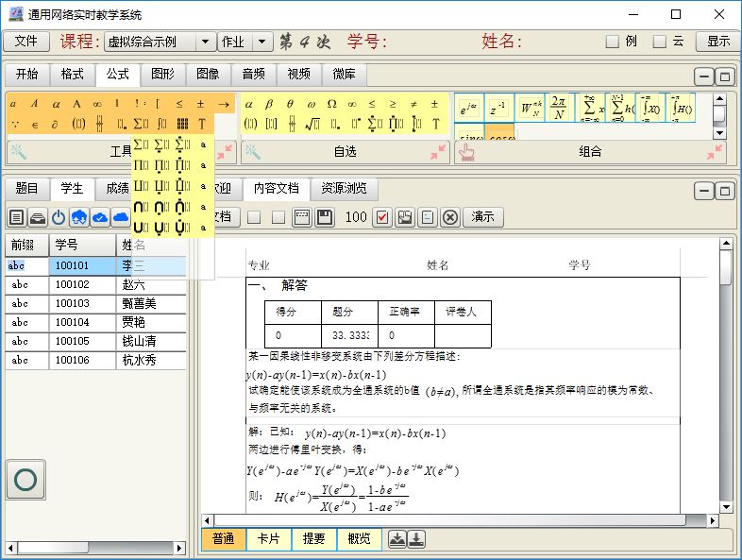Click the cloud upload/download sync icon
The width and height of the screenshot is (742, 560).
click(x=79, y=218)
